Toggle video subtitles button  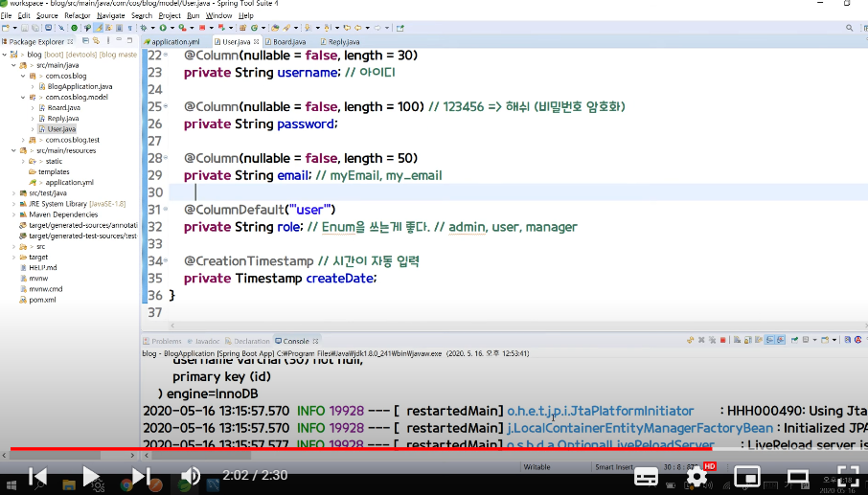click(646, 477)
